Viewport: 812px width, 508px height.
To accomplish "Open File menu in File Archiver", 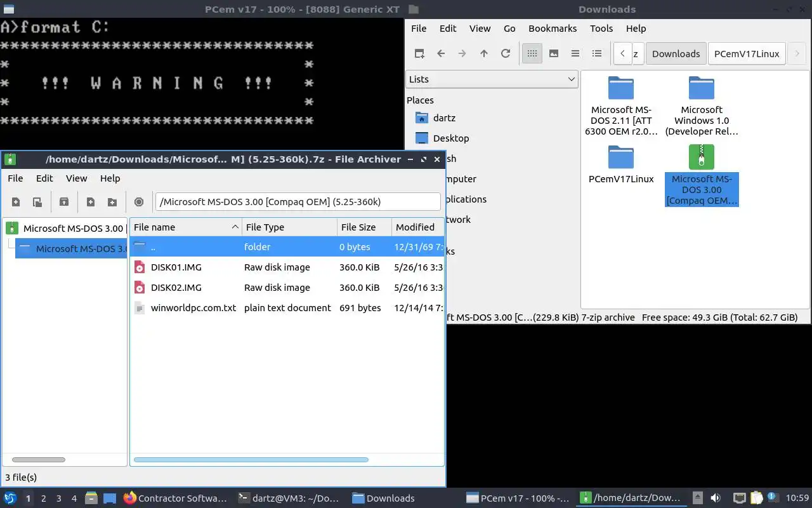I will click(15, 178).
